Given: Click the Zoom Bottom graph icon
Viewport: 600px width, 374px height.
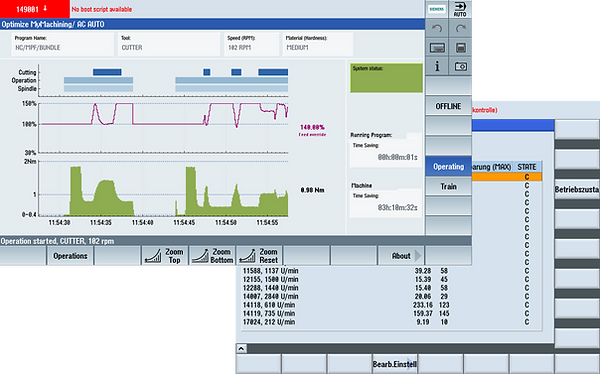Looking at the screenshot, I should click(200, 256).
